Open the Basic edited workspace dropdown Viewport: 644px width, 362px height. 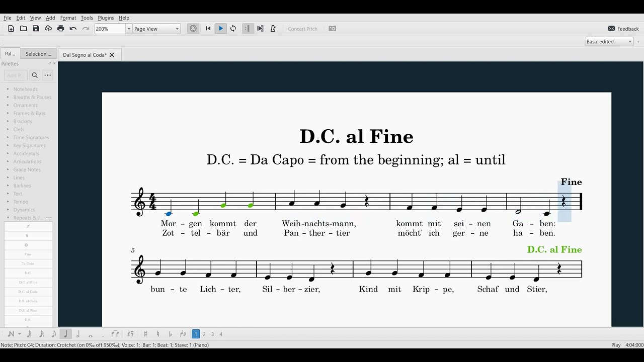point(609,42)
